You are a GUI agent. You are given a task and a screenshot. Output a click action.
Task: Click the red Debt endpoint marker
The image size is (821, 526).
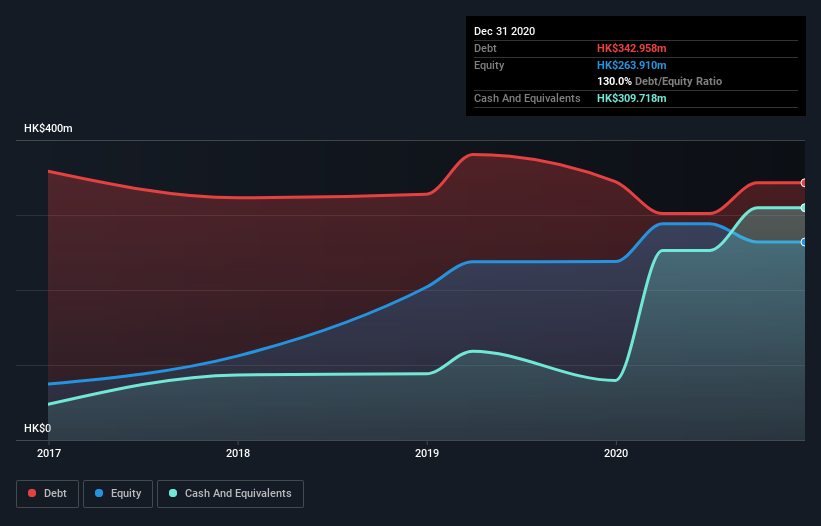coord(804,183)
